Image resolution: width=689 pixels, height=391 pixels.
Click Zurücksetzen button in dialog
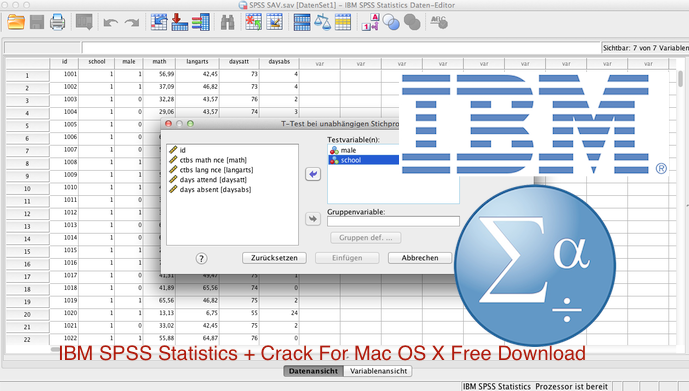tap(274, 258)
